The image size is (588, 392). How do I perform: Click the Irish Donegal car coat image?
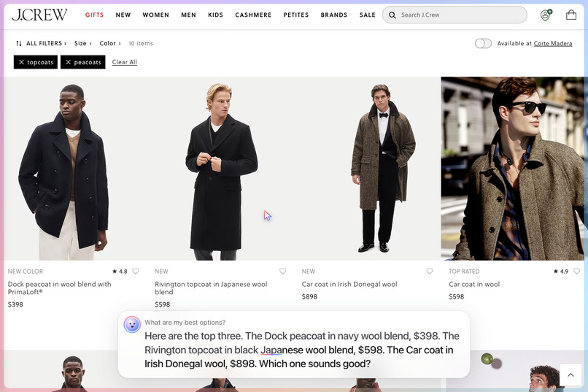click(368, 169)
